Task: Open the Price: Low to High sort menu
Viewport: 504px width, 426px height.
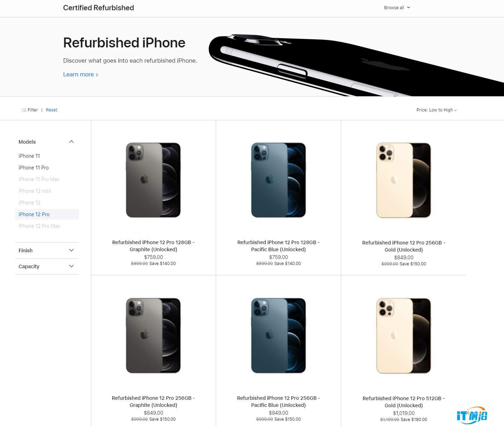Action: (x=436, y=110)
